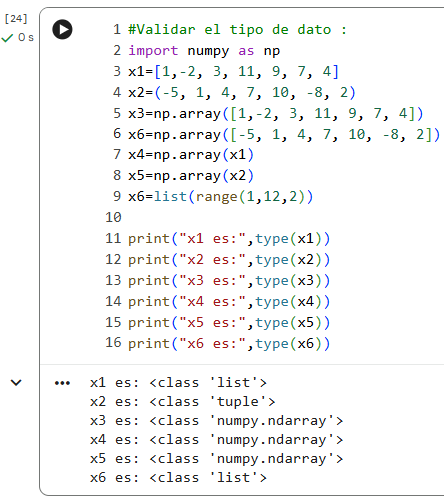Click output line "x2 es: <class 'tuple'>"
The width and height of the screenshot is (444, 501).
pyautogui.click(x=182, y=402)
